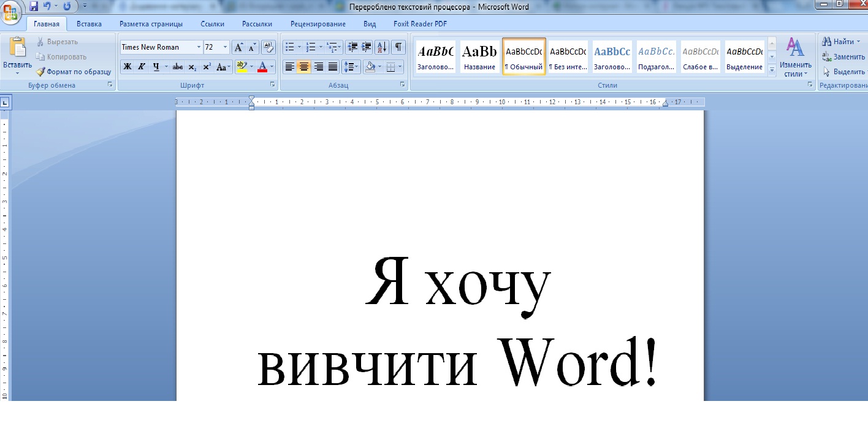Apply the yellow text highlight color
This screenshot has width=868, height=431.
point(241,67)
